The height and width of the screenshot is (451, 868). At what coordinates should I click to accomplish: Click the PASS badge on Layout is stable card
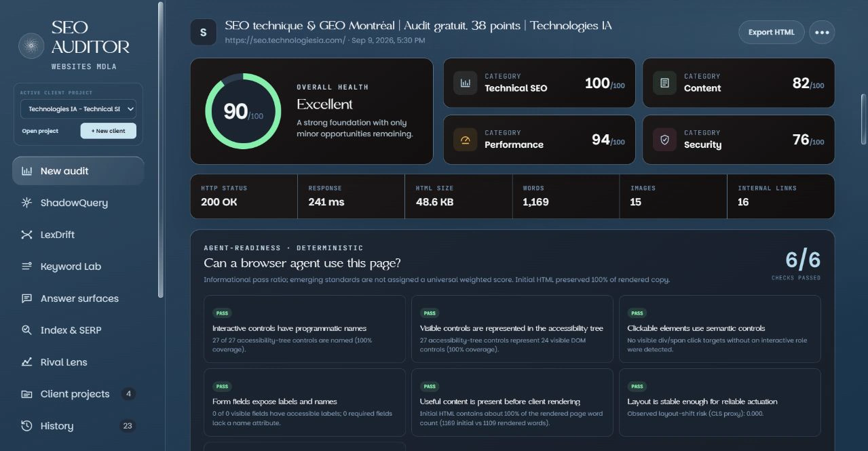pyautogui.click(x=637, y=387)
